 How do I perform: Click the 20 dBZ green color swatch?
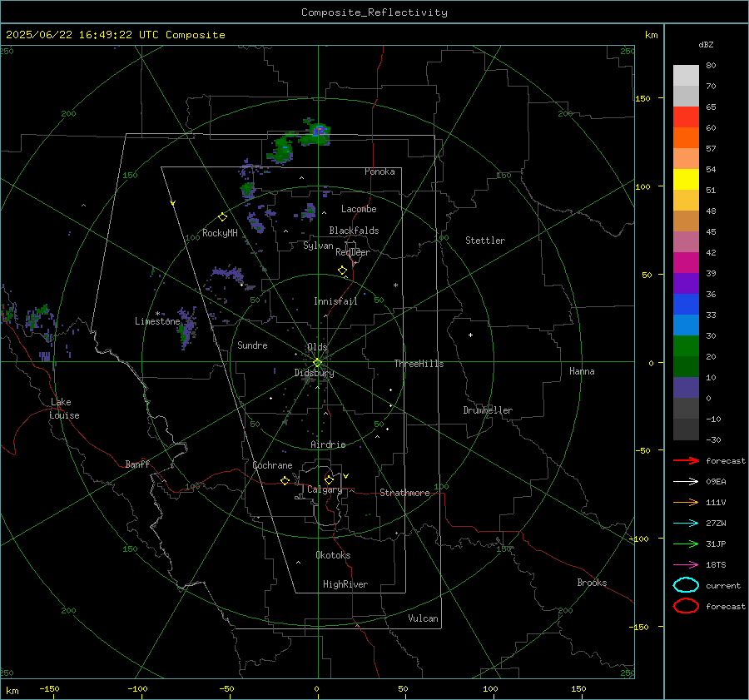tap(686, 346)
